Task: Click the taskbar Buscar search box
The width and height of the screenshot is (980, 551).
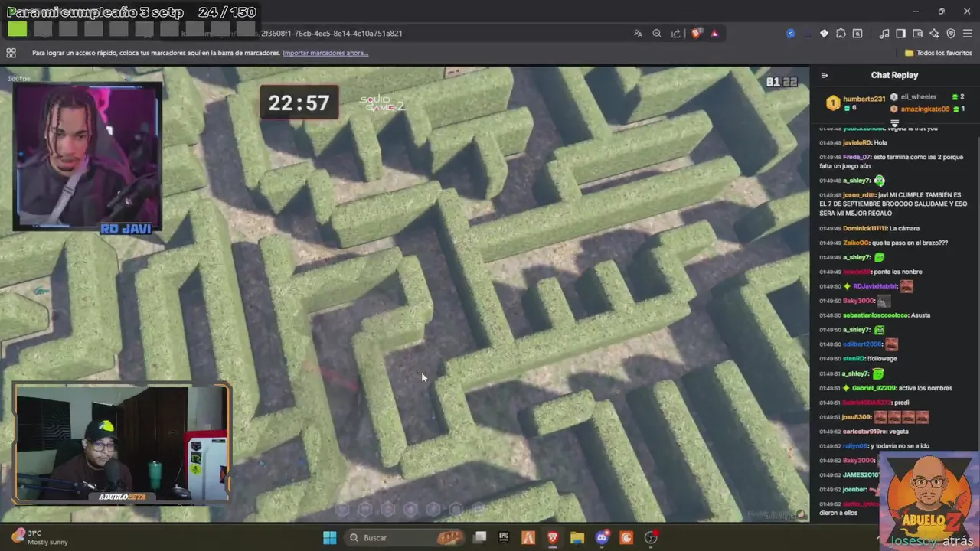Action: tap(404, 537)
